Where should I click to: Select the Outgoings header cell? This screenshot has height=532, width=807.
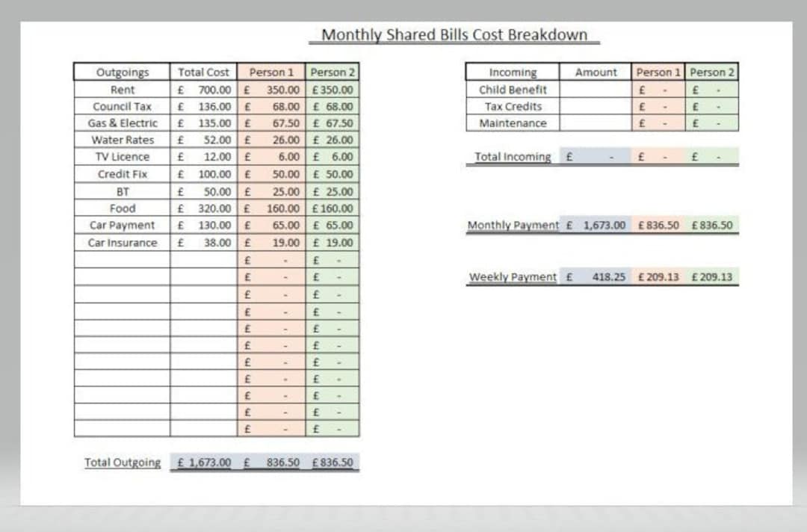pos(122,72)
